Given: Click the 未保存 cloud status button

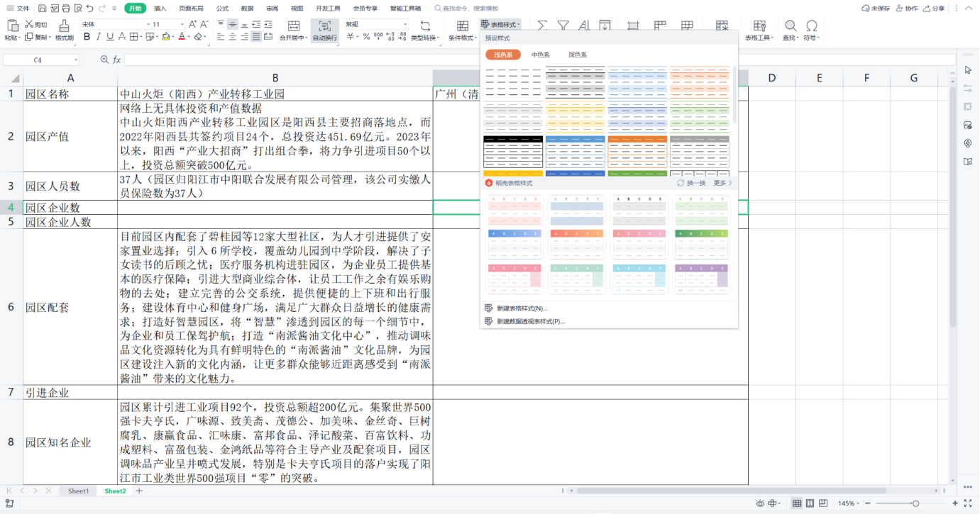Looking at the screenshot, I should coord(876,9).
